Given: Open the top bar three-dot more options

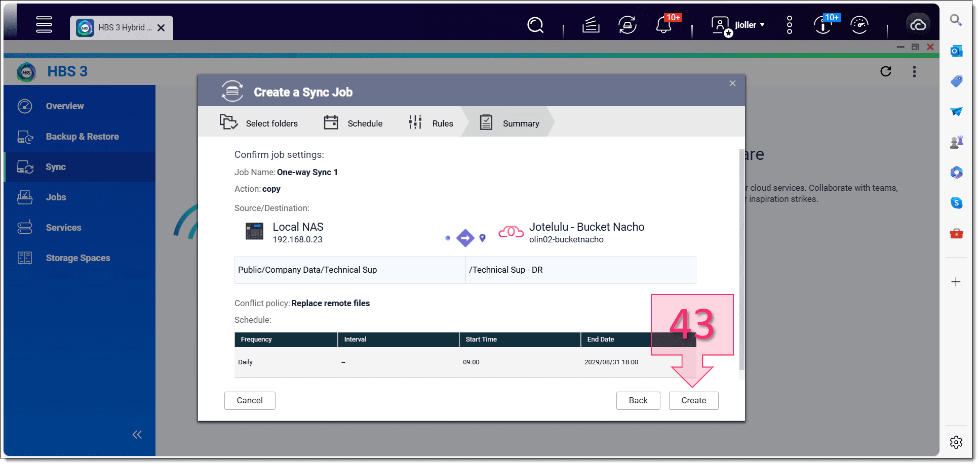Looking at the screenshot, I should (790, 25).
